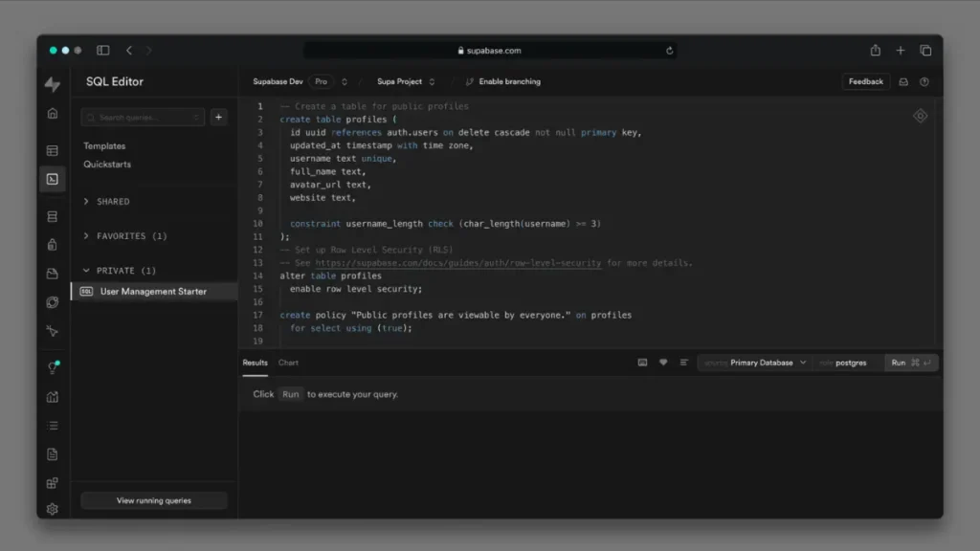Open the Table Editor from sidebar

pos(53,150)
